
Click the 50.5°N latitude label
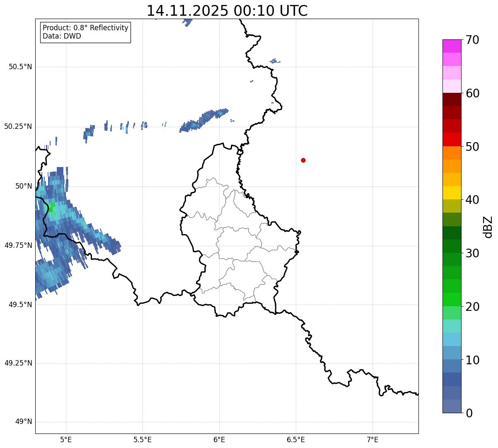(x=20, y=67)
